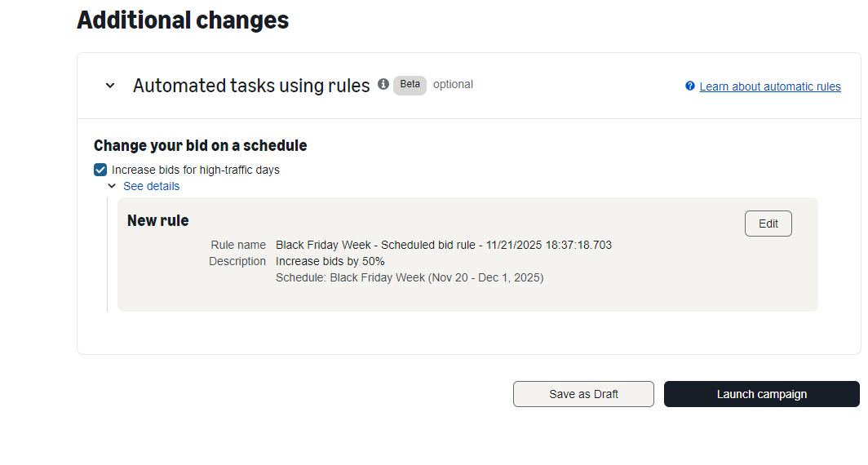Click the Schedule: Black Friday Week line

(410, 277)
